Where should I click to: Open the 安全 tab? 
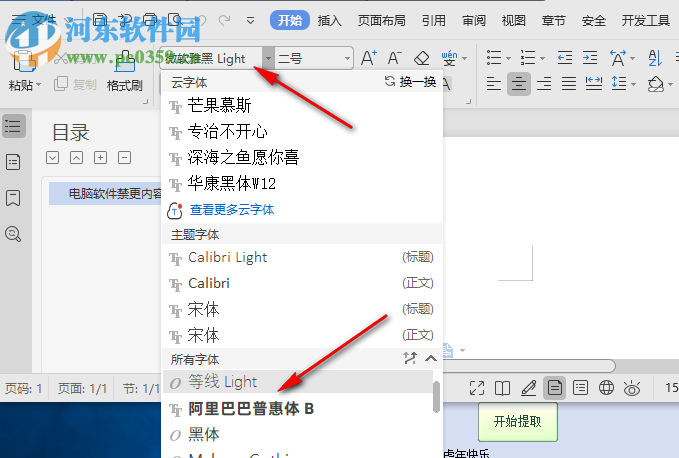pos(593,20)
